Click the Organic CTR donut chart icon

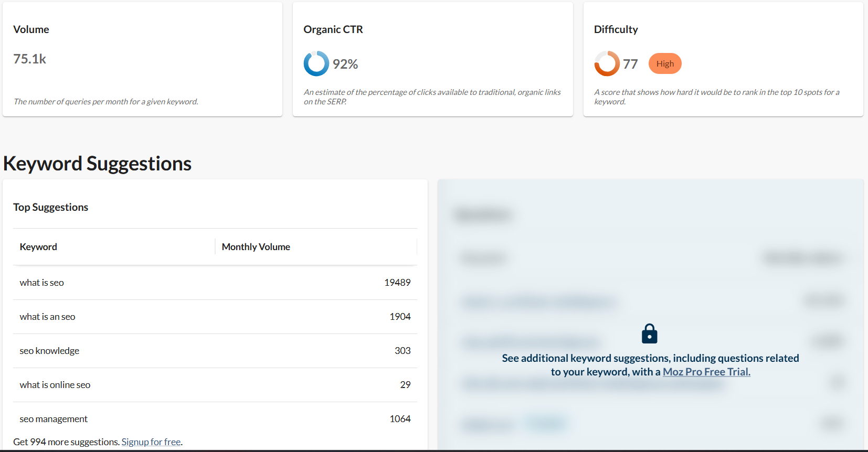(316, 64)
